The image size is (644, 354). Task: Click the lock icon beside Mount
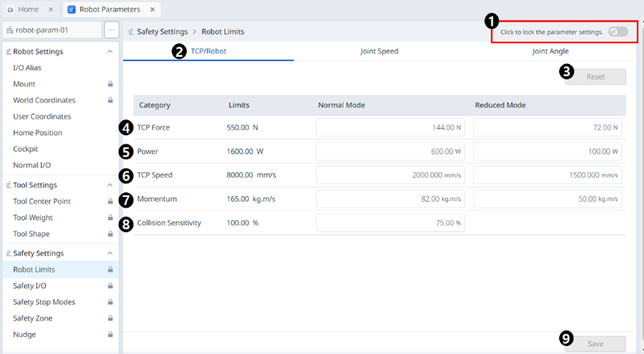[x=110, y=84]
